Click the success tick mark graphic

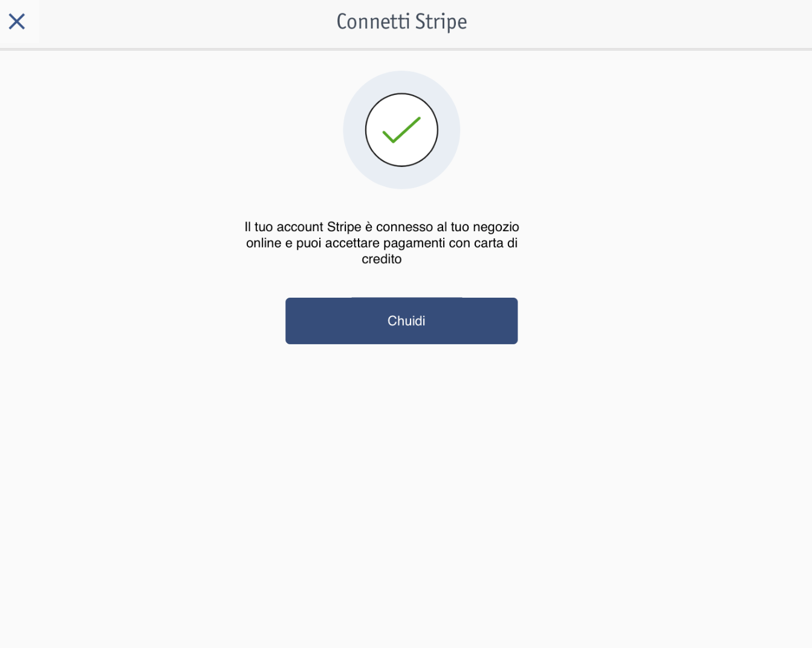pyautogui.click(x=401, y=130)
